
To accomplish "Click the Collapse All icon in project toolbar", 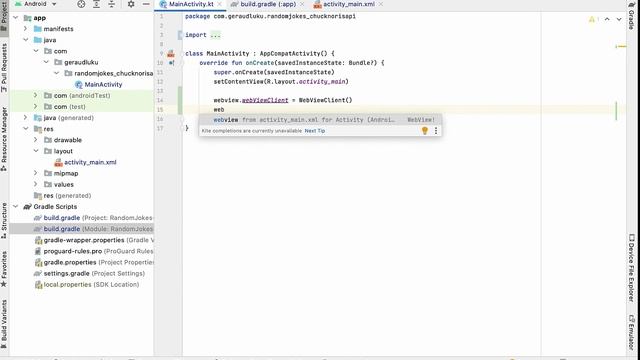I will [x=111, y=4].
